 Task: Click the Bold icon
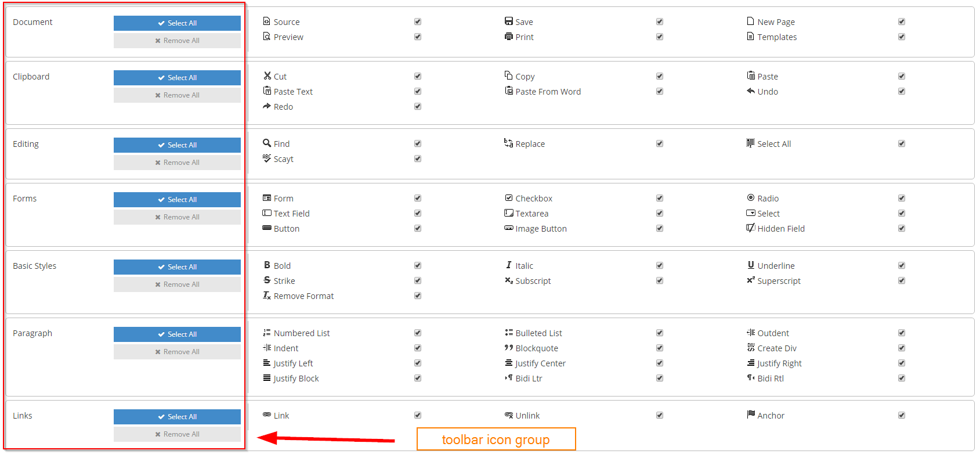pos(267,265)
